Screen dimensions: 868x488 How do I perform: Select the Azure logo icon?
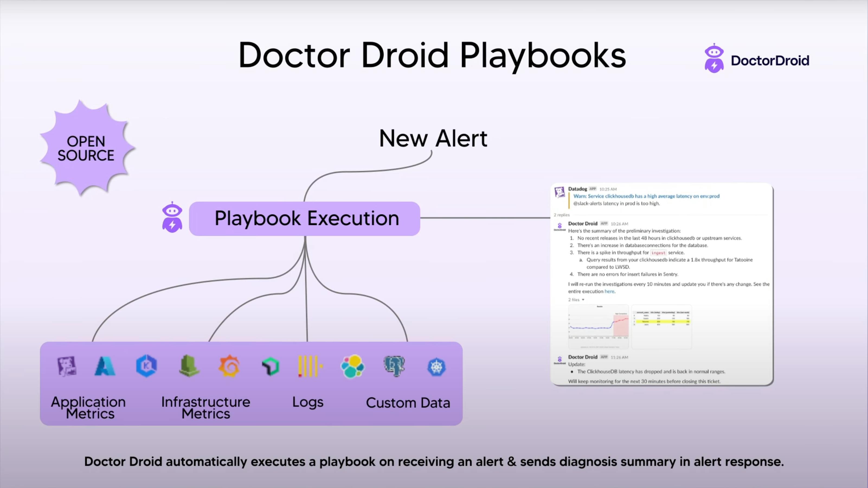click(x=105, y=366)
